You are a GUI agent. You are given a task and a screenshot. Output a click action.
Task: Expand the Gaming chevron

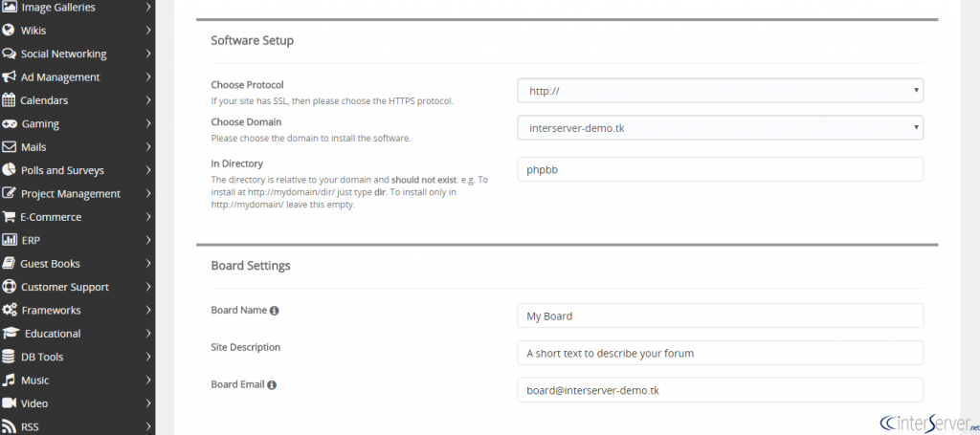(x=148, y=123)
